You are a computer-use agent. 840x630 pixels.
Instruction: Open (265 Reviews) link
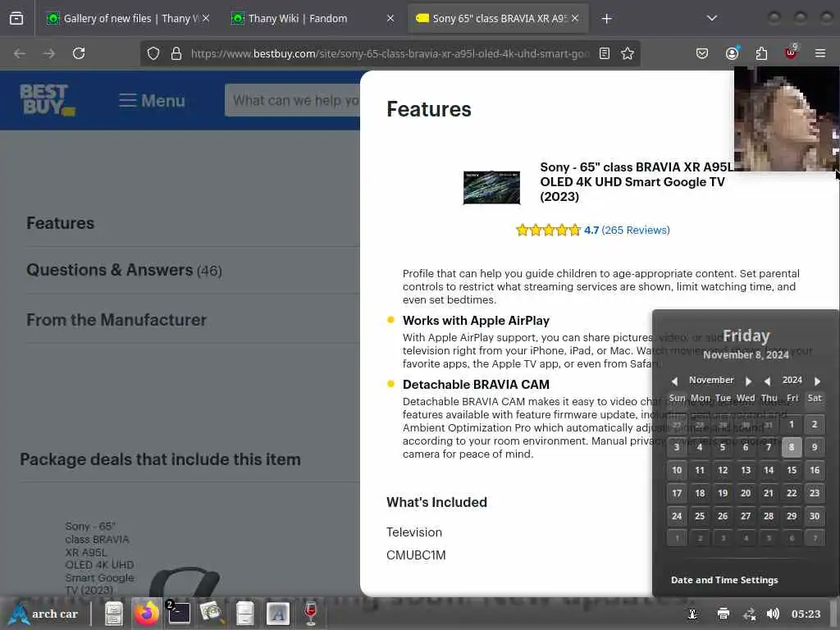click(636, 231)
